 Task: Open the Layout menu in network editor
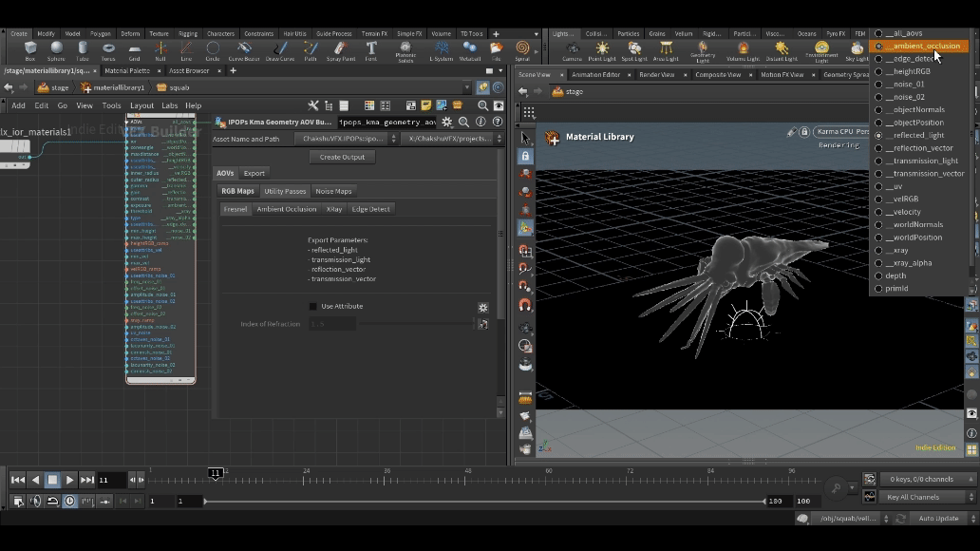141,105
